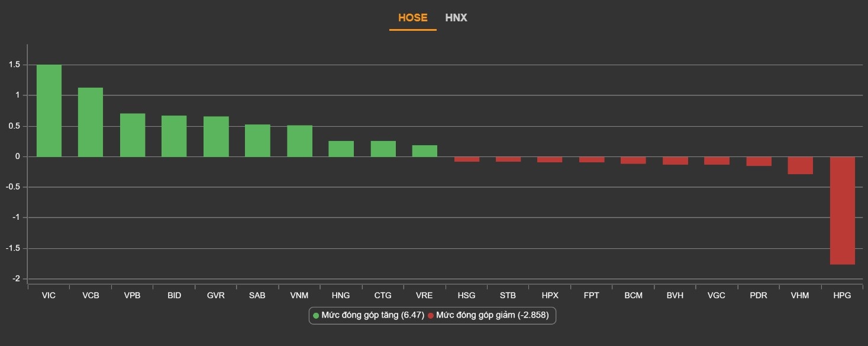
Task: Click the VNM axis label
Action: tap(299, 294)
